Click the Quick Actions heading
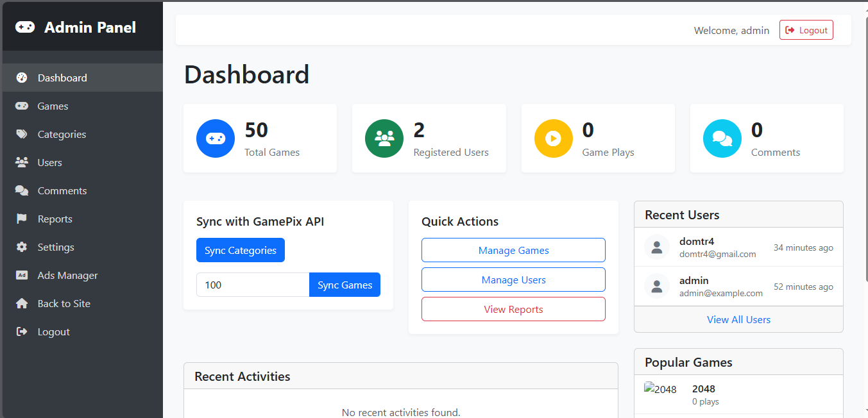 coord(460,221)
